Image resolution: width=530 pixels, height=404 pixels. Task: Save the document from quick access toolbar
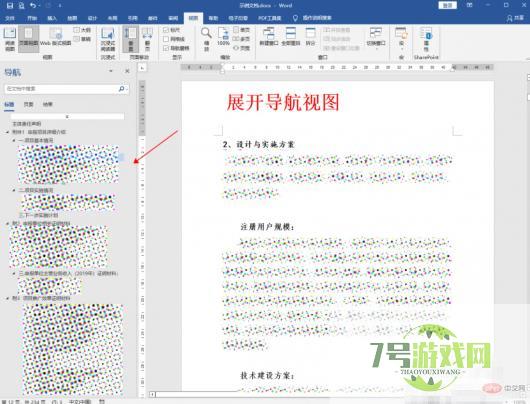pyautogui.click(x=10, y=5)
